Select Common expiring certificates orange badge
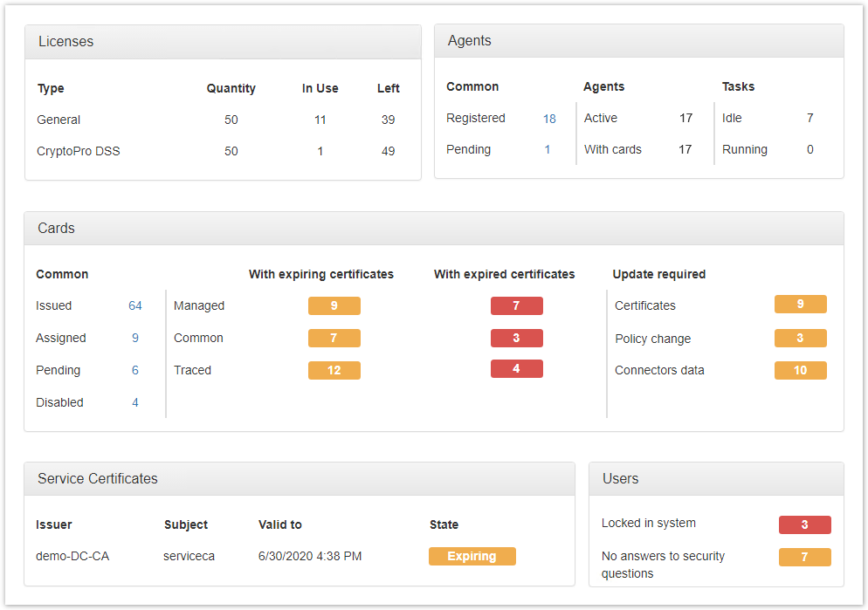The height and width of the screenshot is (610, 868). click(x=334, y=339)
